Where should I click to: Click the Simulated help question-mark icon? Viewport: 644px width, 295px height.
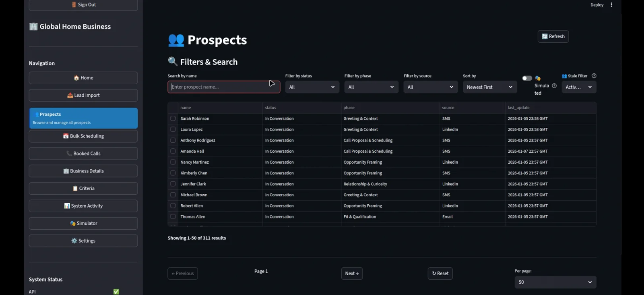coord(554,86)
